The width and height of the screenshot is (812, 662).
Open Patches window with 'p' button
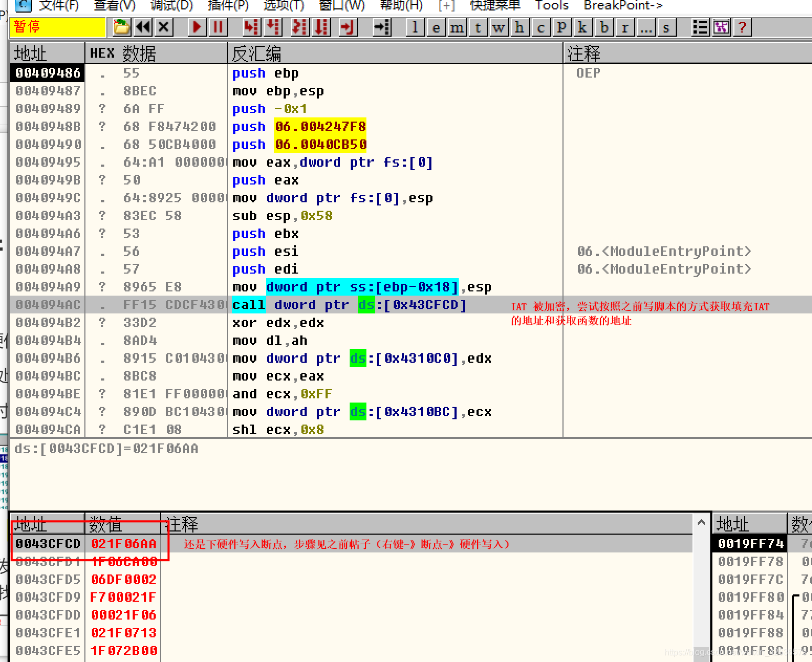(561, 27)
